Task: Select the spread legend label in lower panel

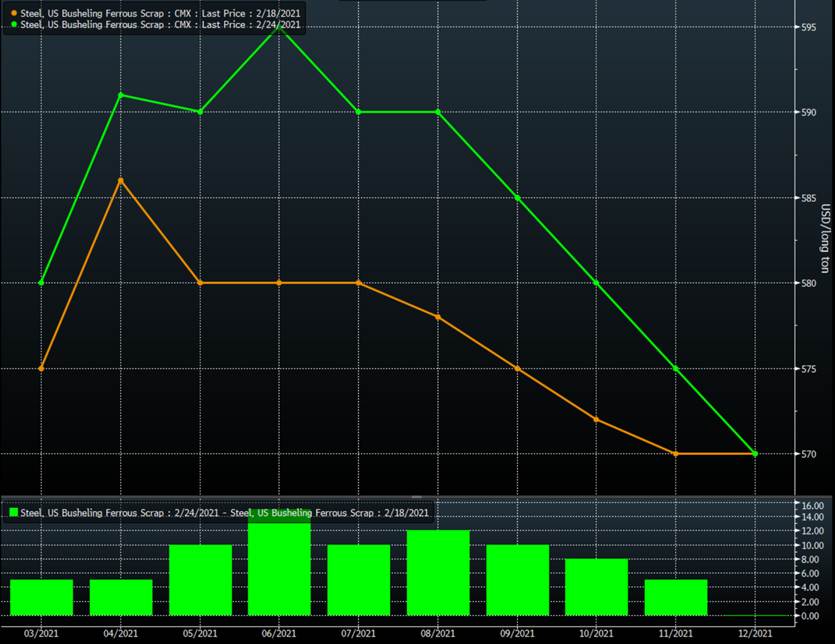Action: tap(224, 513)
